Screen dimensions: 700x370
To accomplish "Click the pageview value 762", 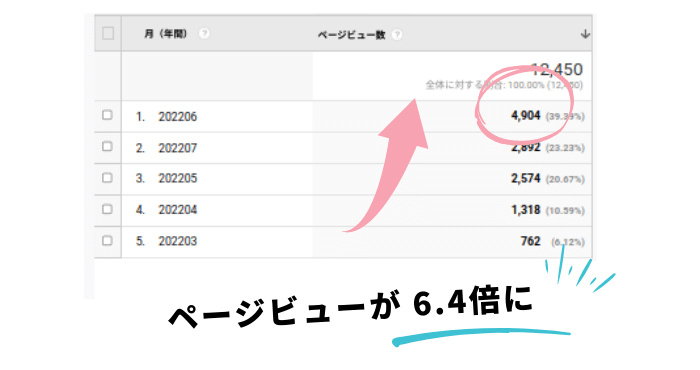I will click(530, 241).
